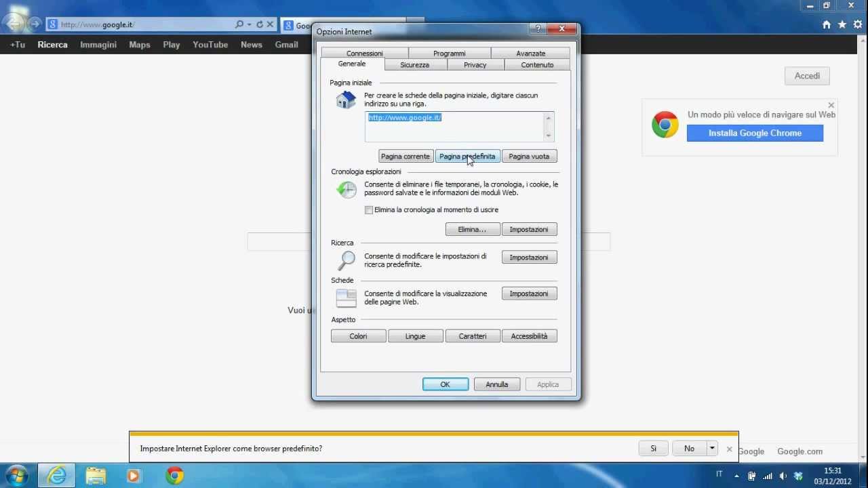The width and height of the screenshot is (868, 488).
Task: Open dropdown arrow next to No button
Action: [x=712, y=448]
